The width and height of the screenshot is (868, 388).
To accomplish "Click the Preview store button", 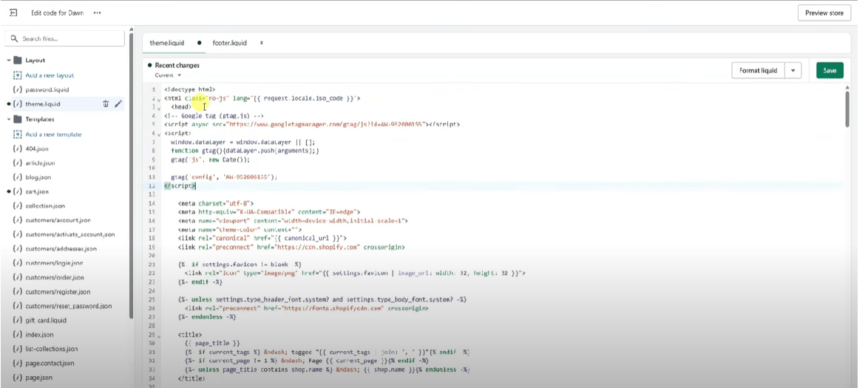I will [824, 13].
